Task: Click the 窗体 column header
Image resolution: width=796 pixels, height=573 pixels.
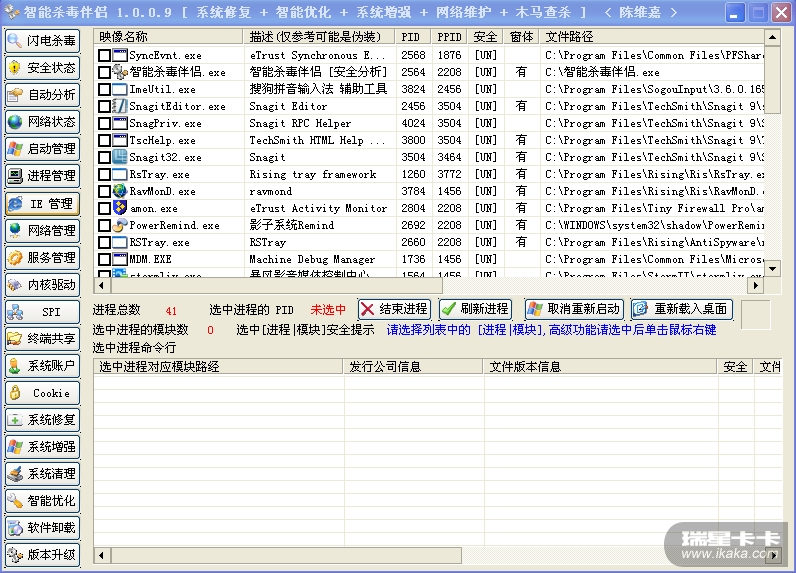Action: tap(521, 37)
